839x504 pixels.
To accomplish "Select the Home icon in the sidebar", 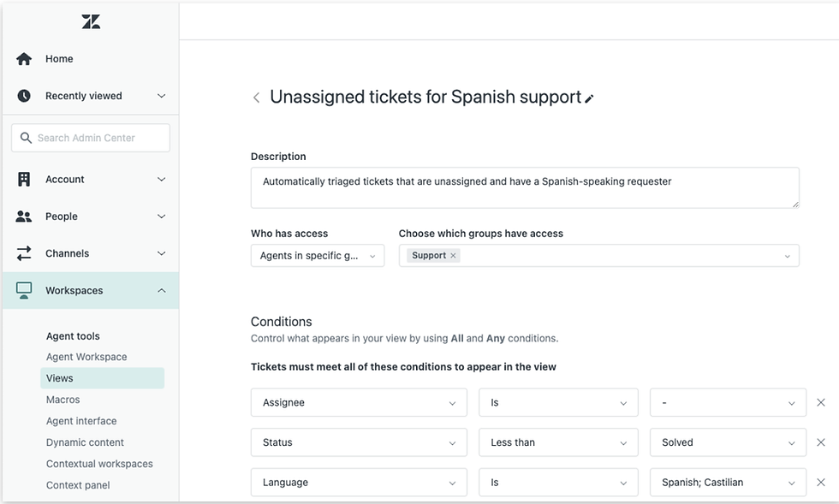I will point(24,58).
